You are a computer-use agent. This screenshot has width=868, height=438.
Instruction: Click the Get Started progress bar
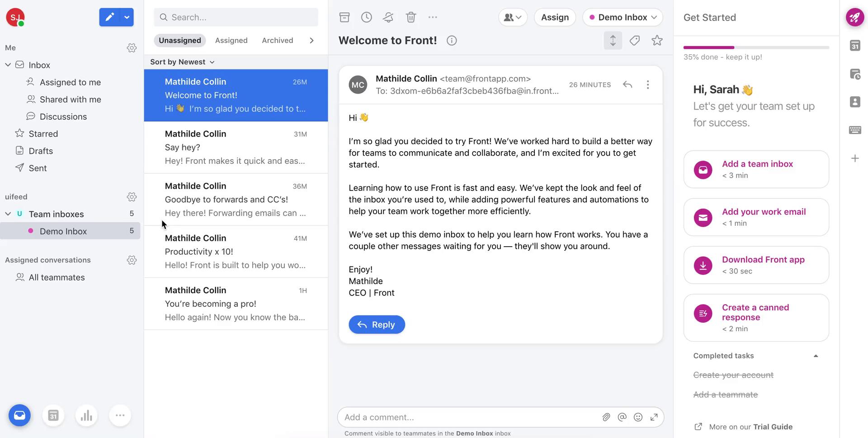756,48
